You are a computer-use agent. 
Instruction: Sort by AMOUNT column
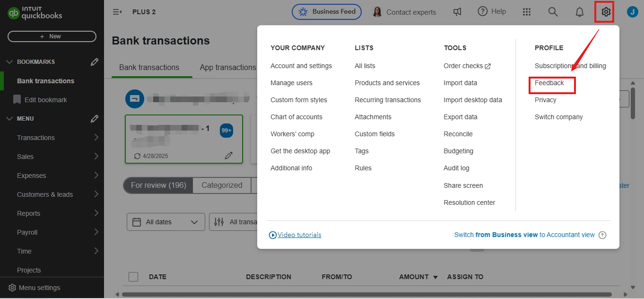(x=418, y=277)
